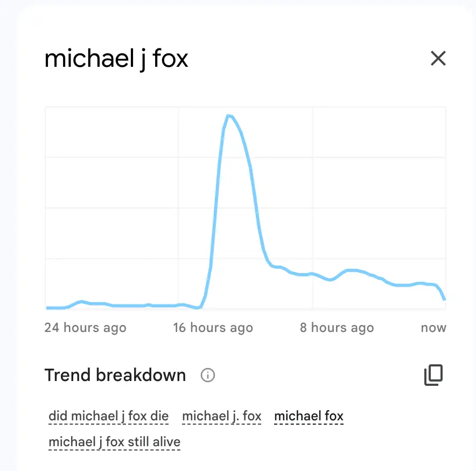Click the Trend breakdown section header
Viewport: 476px width, 471px height.
pyautogui.click(x=115, y=375)
